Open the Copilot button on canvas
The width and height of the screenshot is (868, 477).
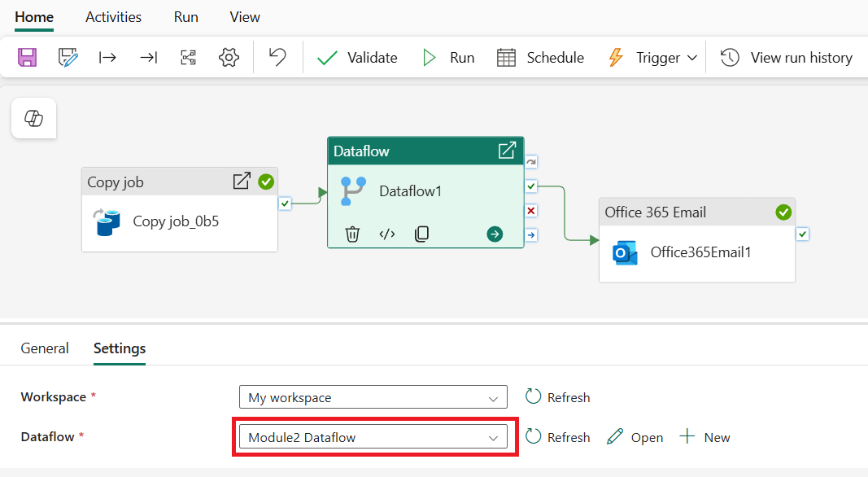pyautogui.click(x=34, y=118)
